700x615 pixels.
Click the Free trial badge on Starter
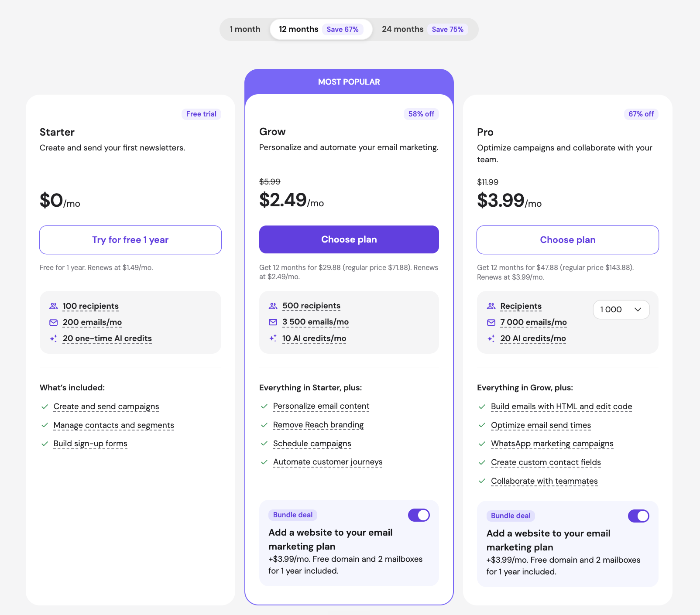point(201,114)
